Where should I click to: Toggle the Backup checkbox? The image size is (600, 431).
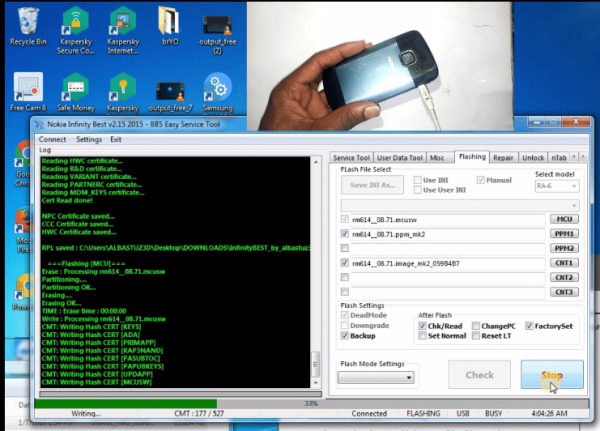(x=346, y=336)
